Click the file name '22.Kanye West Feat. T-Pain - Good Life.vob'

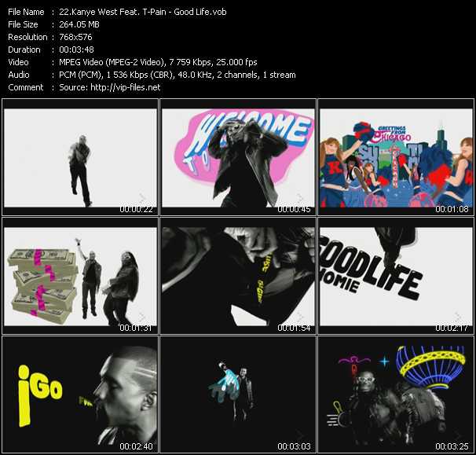click(x=143, y=12)
